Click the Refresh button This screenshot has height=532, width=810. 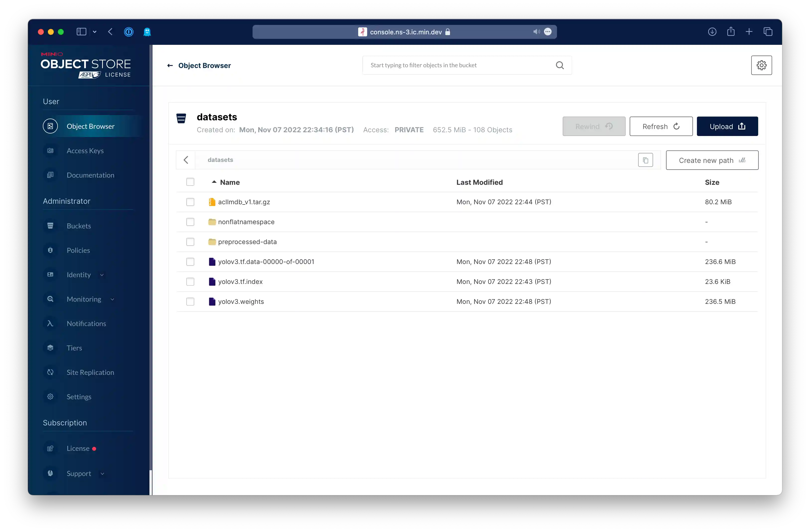pos(661,126)
